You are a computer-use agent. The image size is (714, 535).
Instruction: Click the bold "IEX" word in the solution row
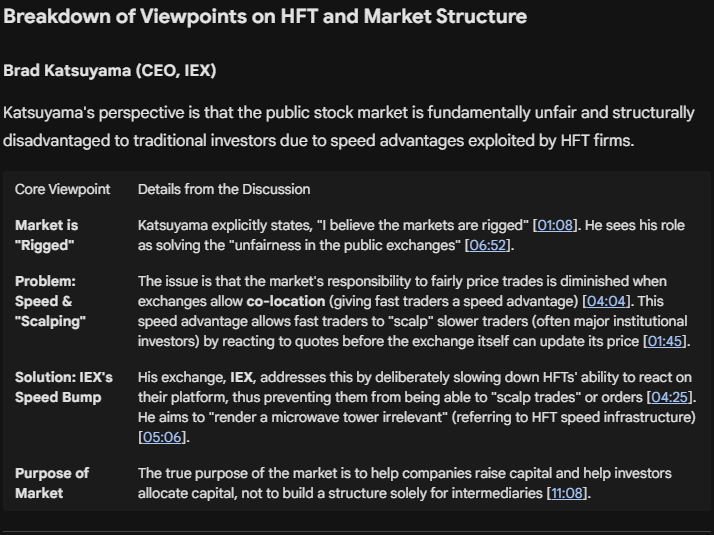tap(242, 377)
